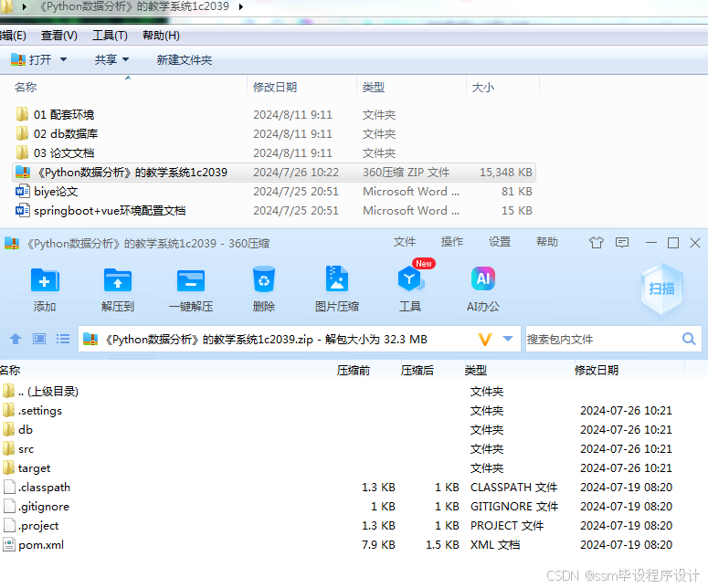Sort by 修改日期 column in Explorer
Image resolution: width=708 pixels, height=588 pixels.
pos(275,87)
